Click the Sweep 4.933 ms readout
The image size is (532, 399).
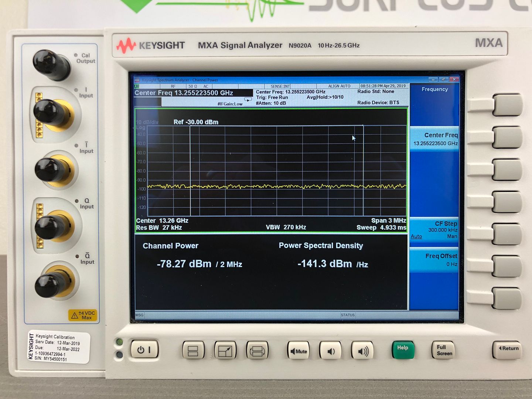381,228
